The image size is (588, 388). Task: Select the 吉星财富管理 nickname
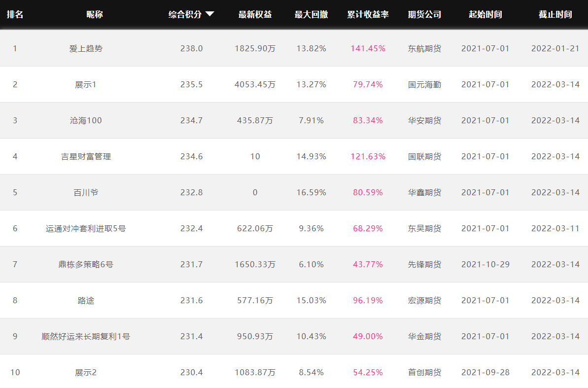(x=86, y=156)
